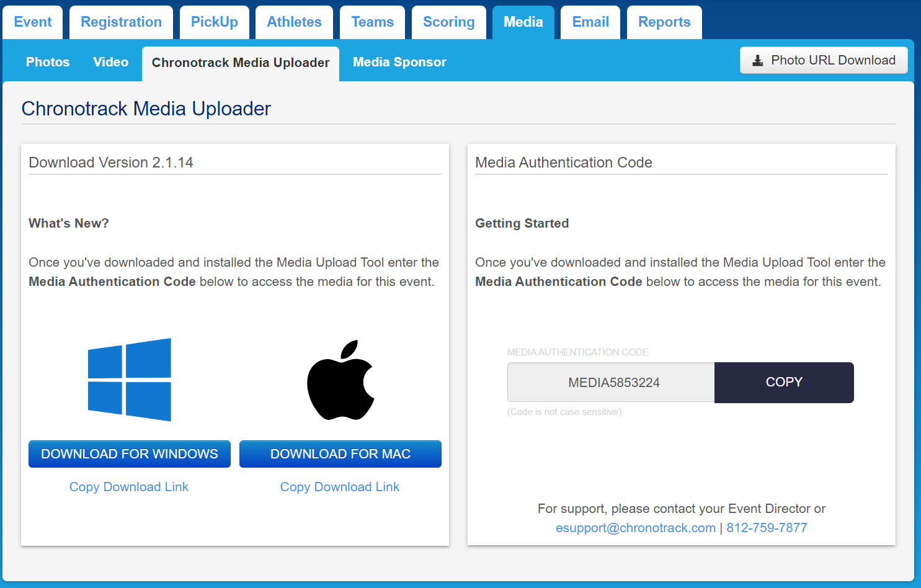Viewport: 921px width, 588px height.
Task: Navigate to the Scoring tab
Action: coord(448,22)
